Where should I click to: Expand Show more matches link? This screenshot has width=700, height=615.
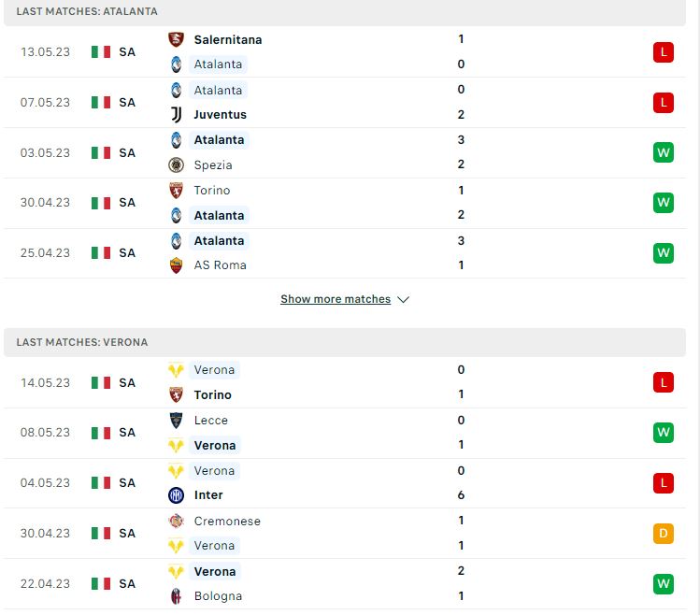tap(336, 299)
